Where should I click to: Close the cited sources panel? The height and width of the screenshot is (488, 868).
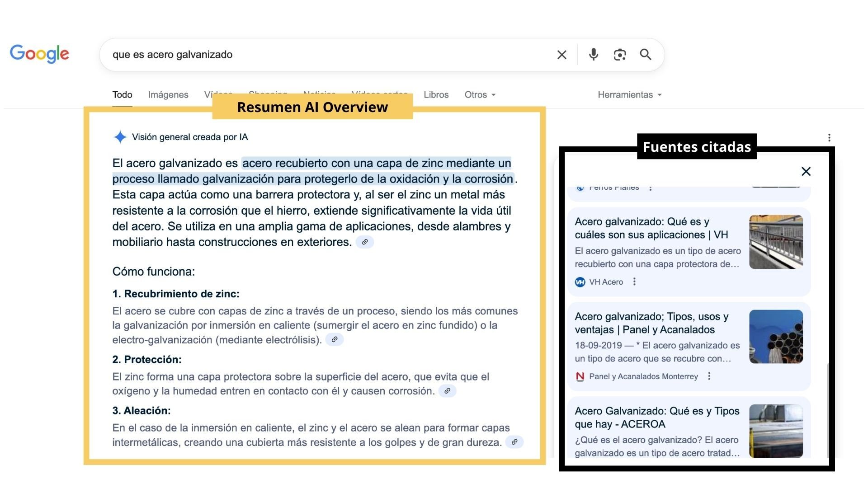[x=806, y=171]
